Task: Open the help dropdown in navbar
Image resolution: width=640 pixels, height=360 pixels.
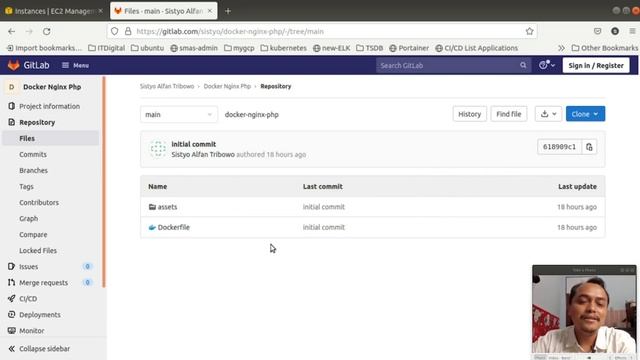Action: click(547, 65)
